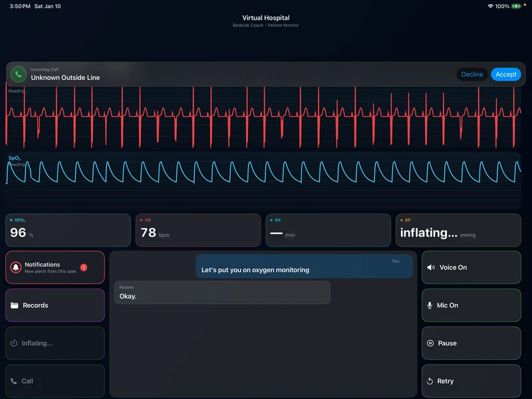The image size is (532, 399).
Task: Click 'Unknown Outside Line' caller text
Action: [65, 77]
